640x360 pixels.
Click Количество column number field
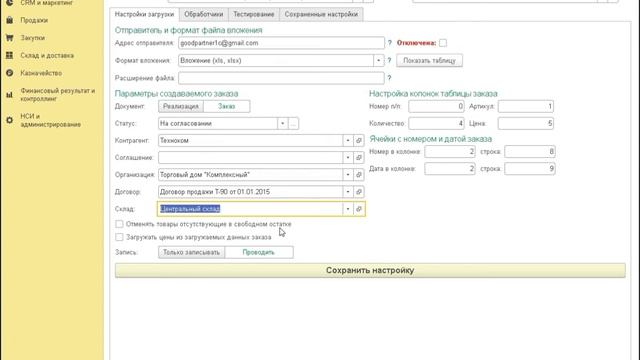click(x=436, y=123)
